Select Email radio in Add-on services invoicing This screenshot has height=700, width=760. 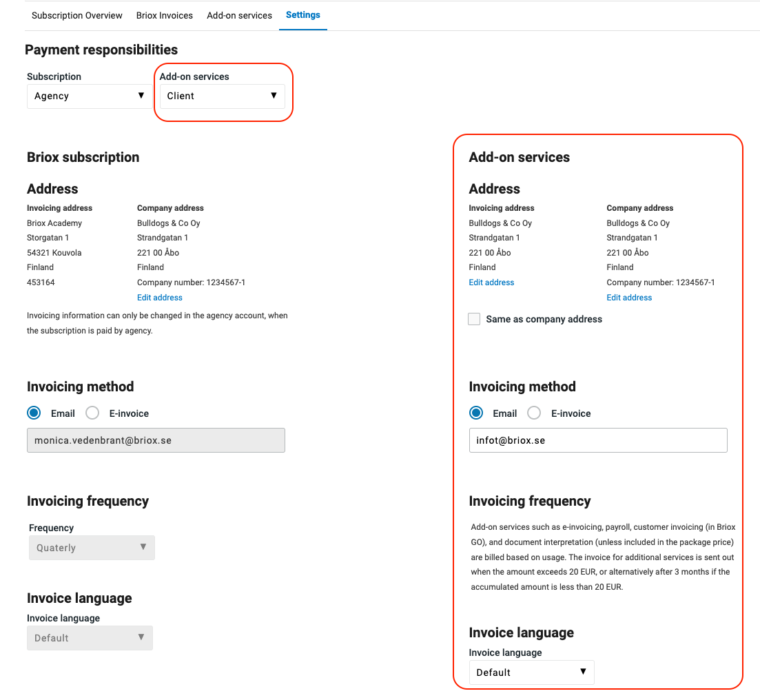(476, 413)
